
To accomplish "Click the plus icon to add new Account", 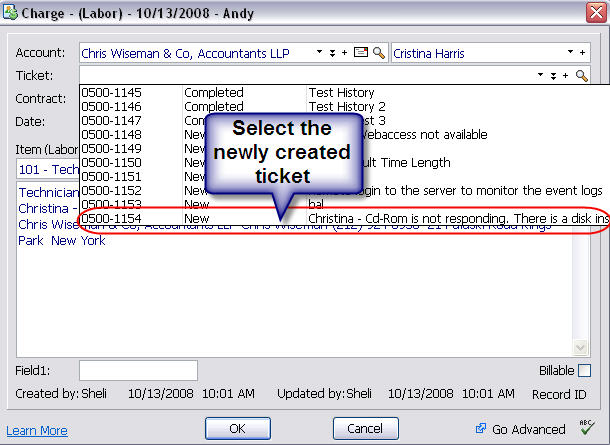I will pyautogui.click(x=345, y=52).
